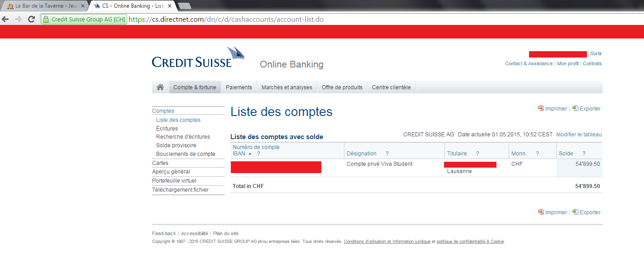Close the CS Online Banking tab

coord(170,6)
